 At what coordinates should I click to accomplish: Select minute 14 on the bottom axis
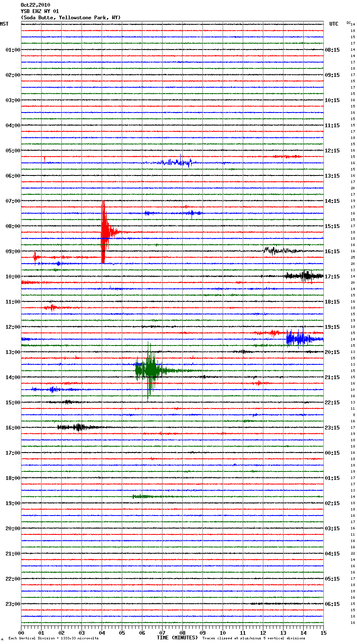point(303,633)
